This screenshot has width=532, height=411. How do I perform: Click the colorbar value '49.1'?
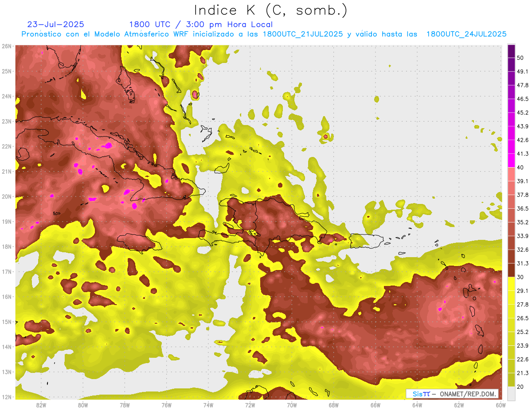pyautogui.click(x=522, y=71)
